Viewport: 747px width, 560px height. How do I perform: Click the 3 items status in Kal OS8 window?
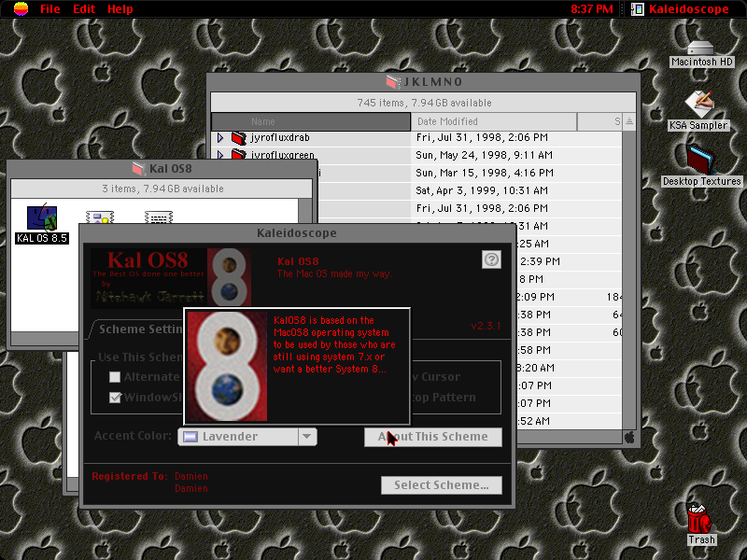162,189
